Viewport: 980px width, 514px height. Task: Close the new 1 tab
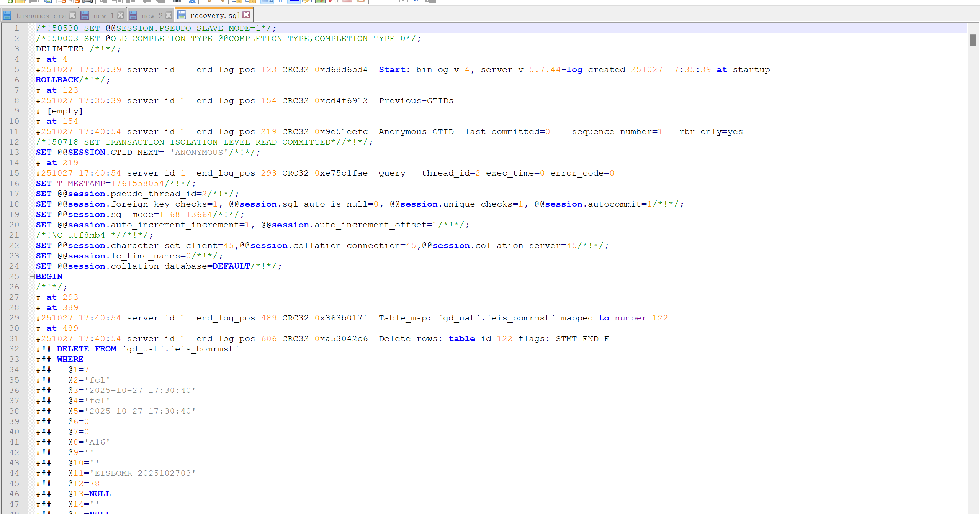point(120,15)
